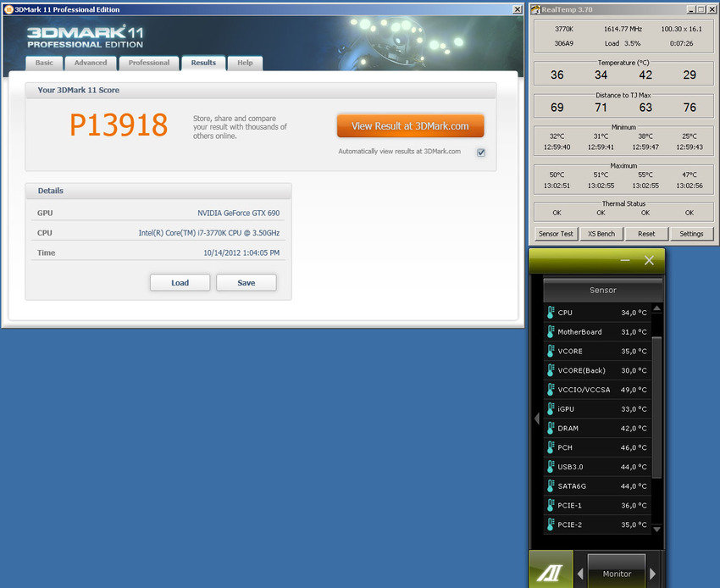This screenshot has width=720, height=588.
Task: Click the 46,0 °C PCH sensor value
Action: (634, 447)
